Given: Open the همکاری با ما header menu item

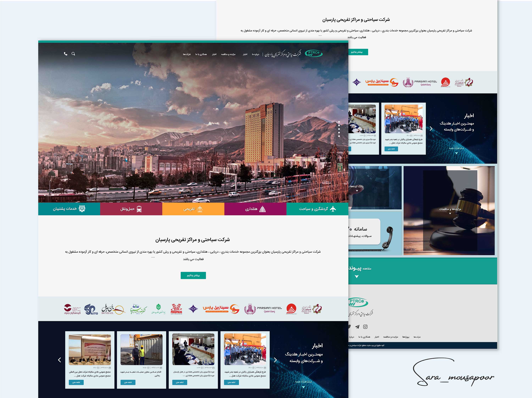Looking at the screenshot, I should tap(201, 54).
